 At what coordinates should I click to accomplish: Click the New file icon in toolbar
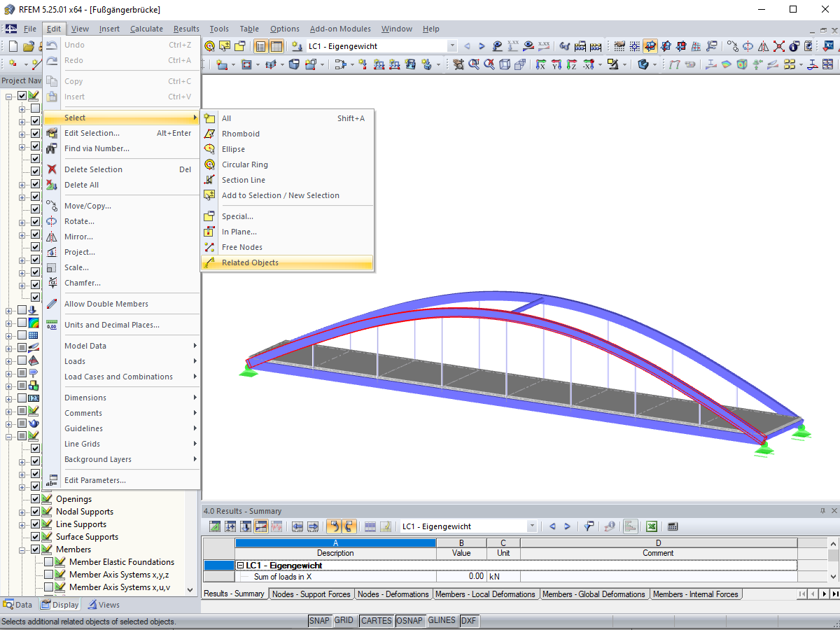13,46
